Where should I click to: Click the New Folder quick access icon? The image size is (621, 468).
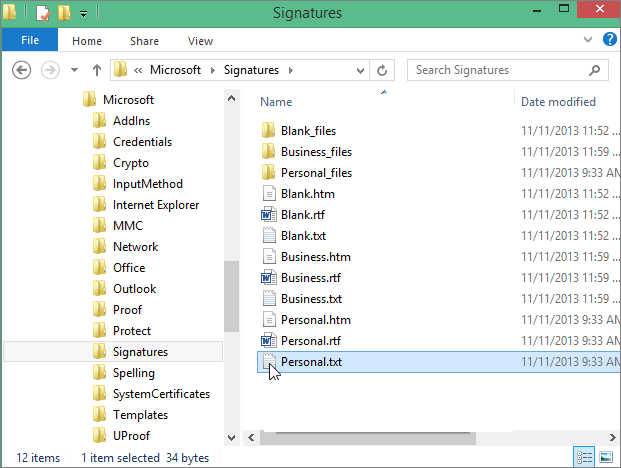coord(64,13)
